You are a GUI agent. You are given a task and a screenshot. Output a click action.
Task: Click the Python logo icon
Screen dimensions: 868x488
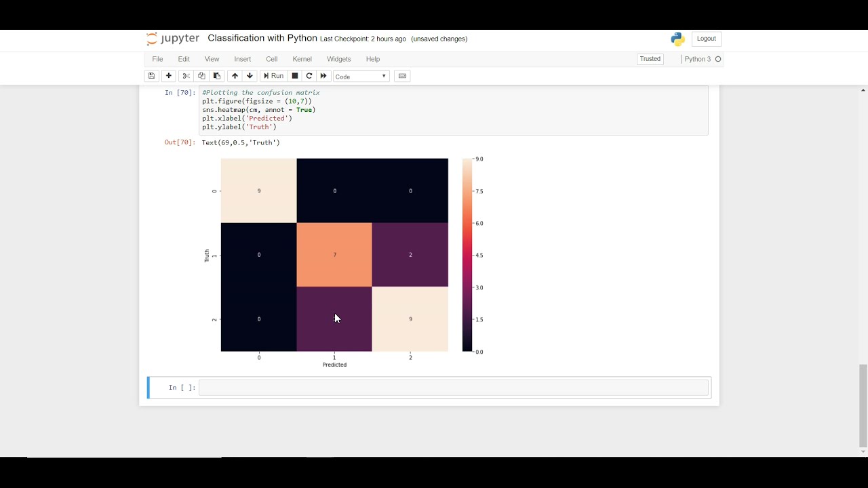(x=678, y=39)
